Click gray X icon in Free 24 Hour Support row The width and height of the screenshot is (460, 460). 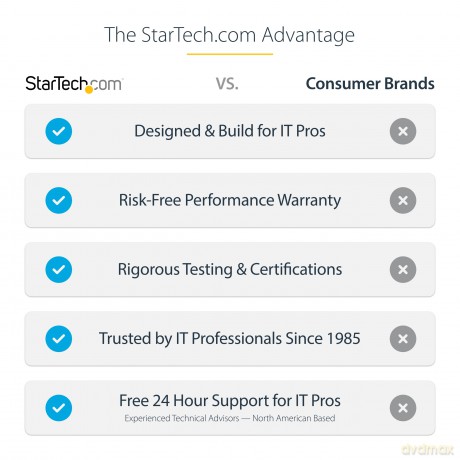tap(403, 408)
